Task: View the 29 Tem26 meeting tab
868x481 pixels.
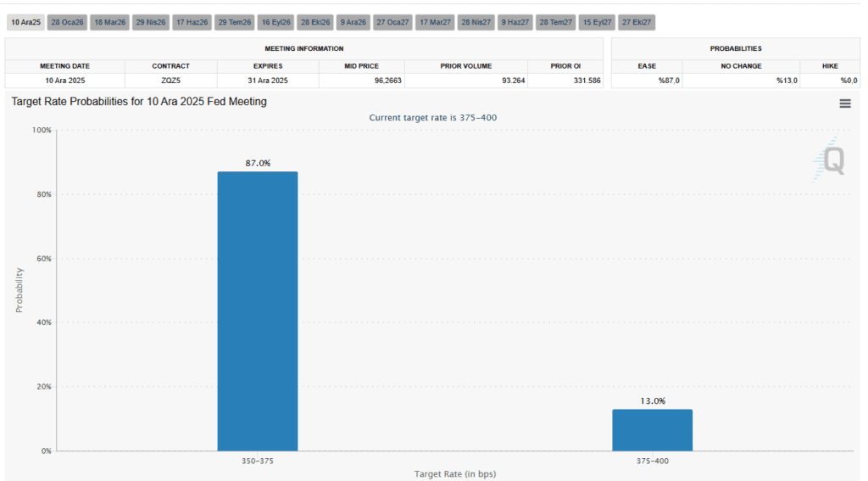Action: coord(234,22)
